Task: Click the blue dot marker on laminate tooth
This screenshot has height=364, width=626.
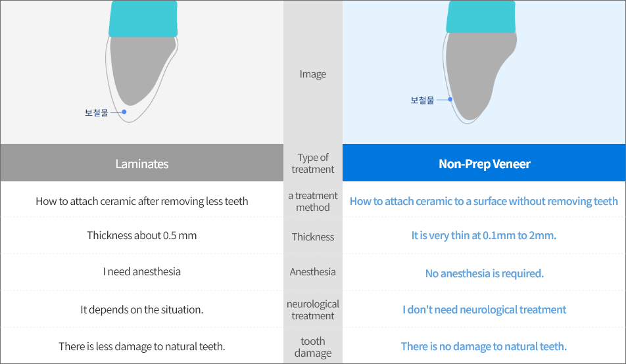Action: [124, 112]
